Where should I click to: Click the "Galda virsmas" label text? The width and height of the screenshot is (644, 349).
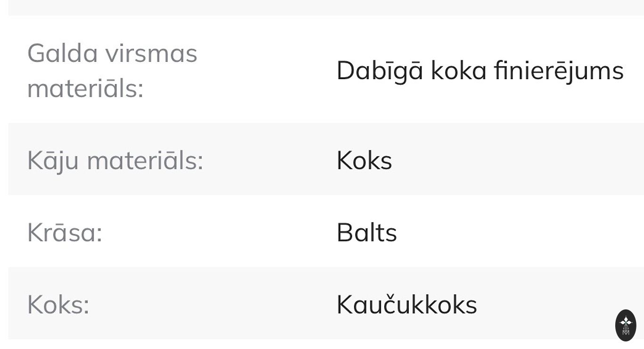[112, 53]
